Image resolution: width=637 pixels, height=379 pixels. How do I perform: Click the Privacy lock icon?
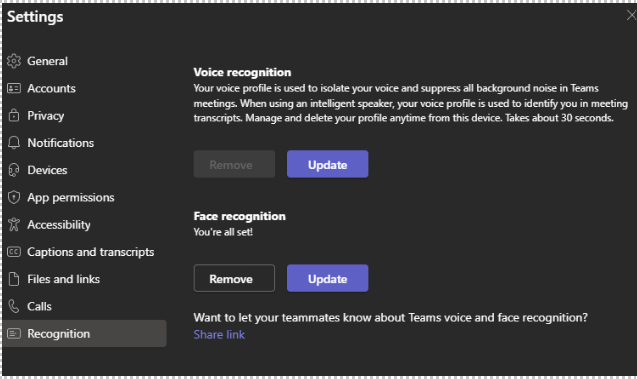14,115
